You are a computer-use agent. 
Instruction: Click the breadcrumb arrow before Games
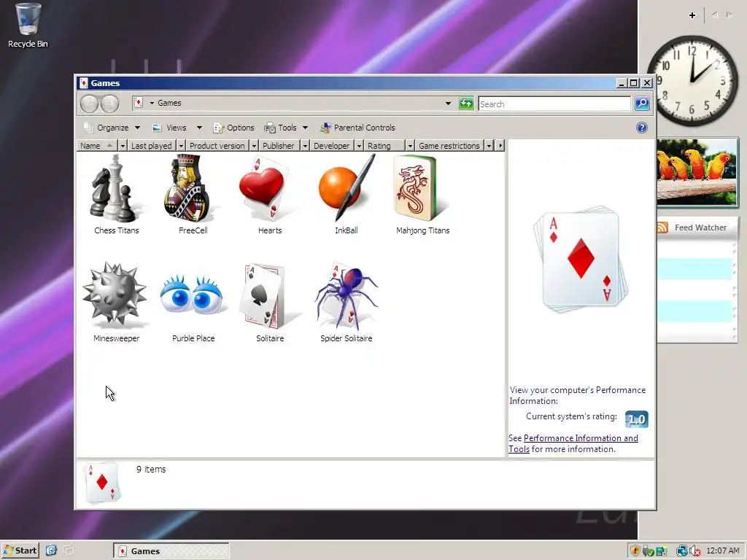[152, 103]
